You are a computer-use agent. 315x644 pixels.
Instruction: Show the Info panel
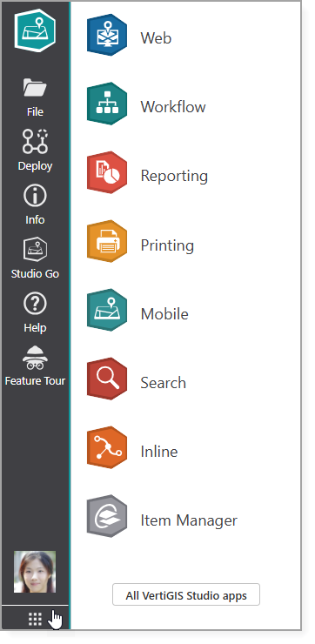click(35, 205)
